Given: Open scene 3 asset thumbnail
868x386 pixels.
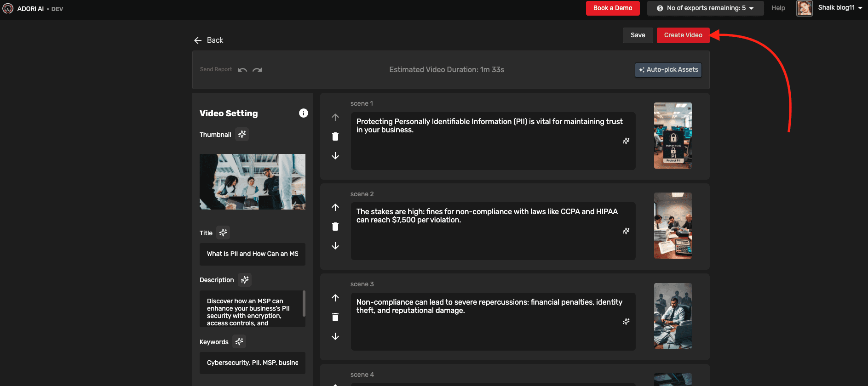Looking at the screenshot, I should click(x=673, y=316).
